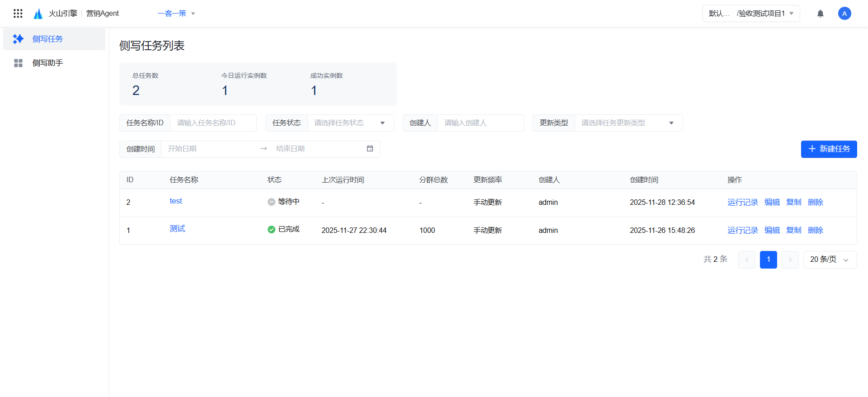The height and width of the screenshot is (397, 868).
Task: Click 删除 for the test task
Action: tap(815, 202)
